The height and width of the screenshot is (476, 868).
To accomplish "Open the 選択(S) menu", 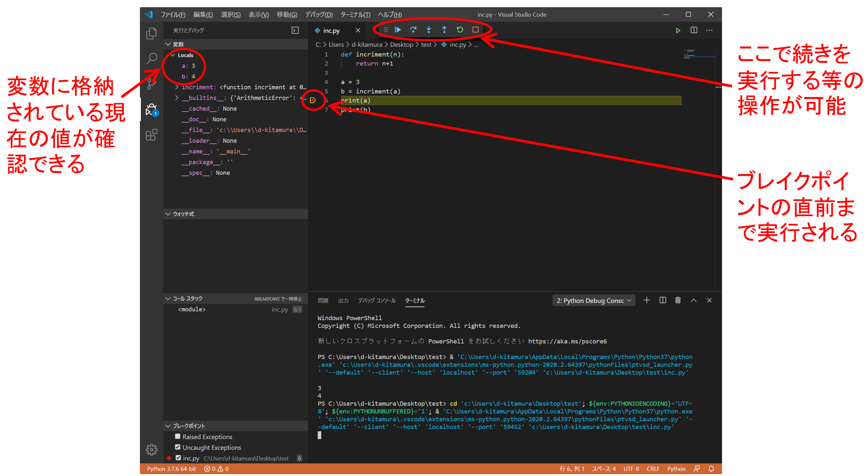I will coord(231,14).
